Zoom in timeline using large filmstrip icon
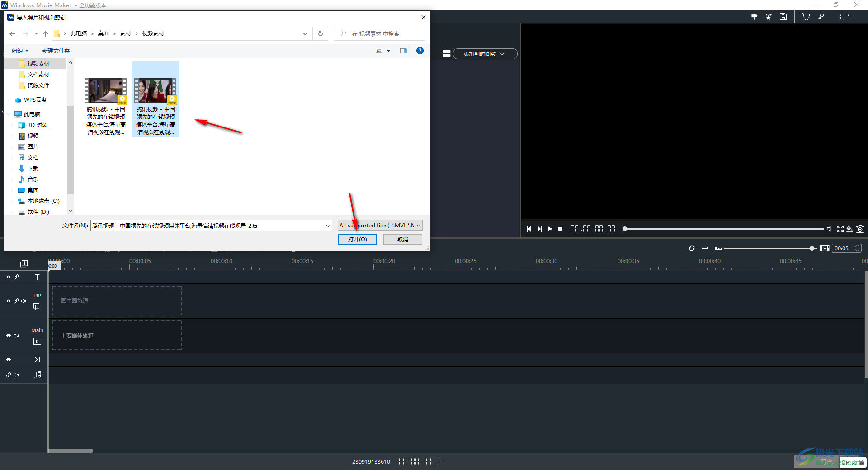868x470 pixels. pos(825,249)
